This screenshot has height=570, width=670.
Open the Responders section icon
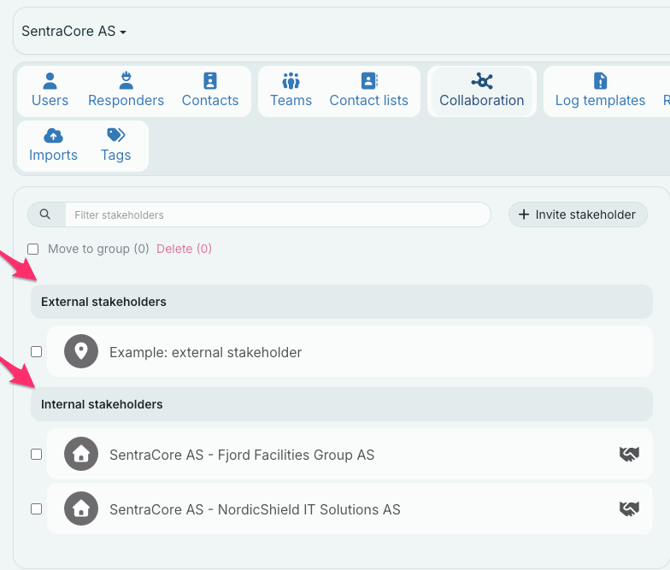pyautogui.click(x=126, y=82)
